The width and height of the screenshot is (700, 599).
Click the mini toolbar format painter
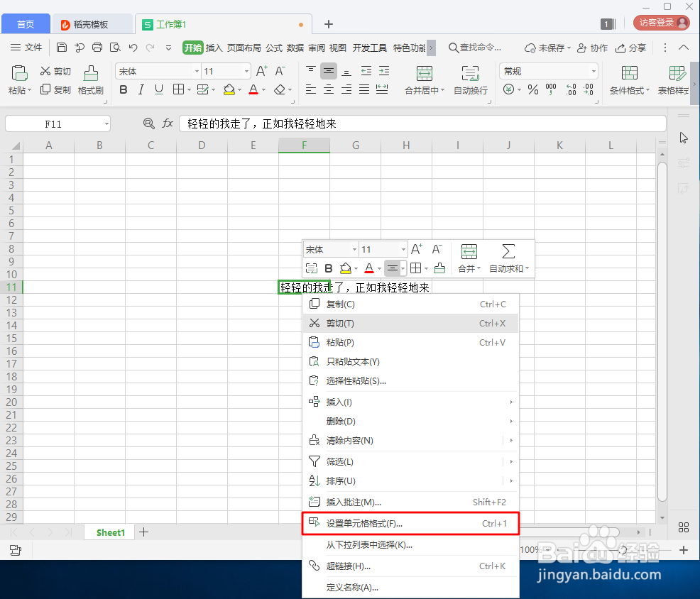coord(439,268)
